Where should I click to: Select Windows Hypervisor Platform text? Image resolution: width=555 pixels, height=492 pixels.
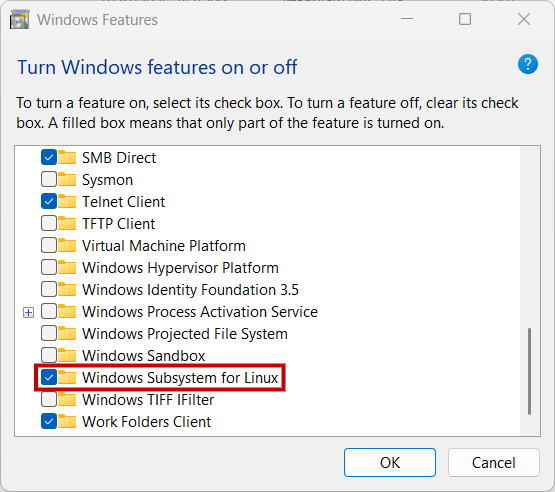tap(181, 268)
